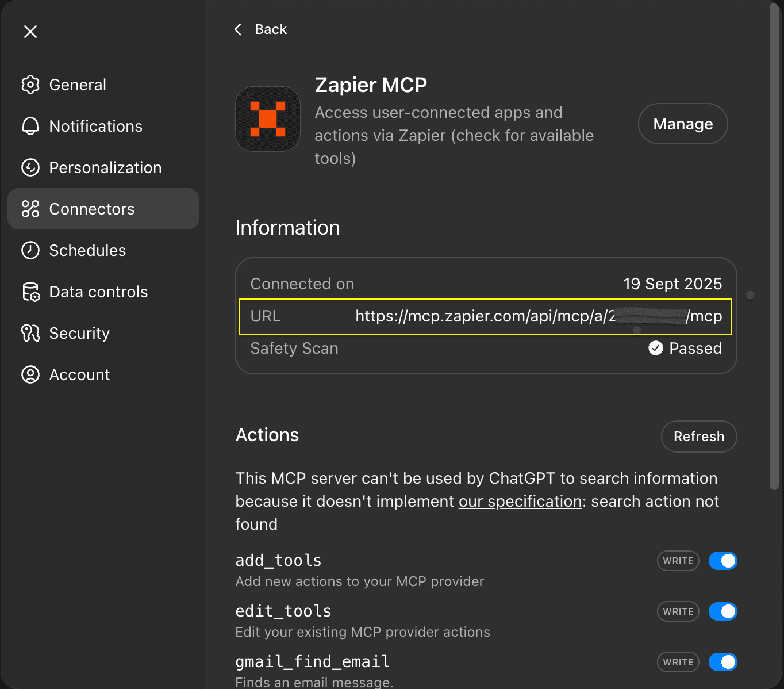Click the Data controls database icon
Screen dimensions: 784x689
tap(30, 292)
